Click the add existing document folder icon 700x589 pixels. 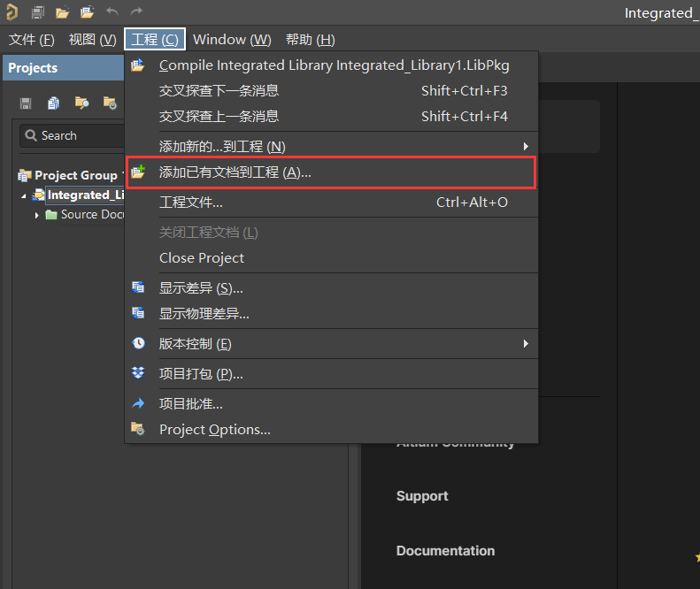click(138, 172)
